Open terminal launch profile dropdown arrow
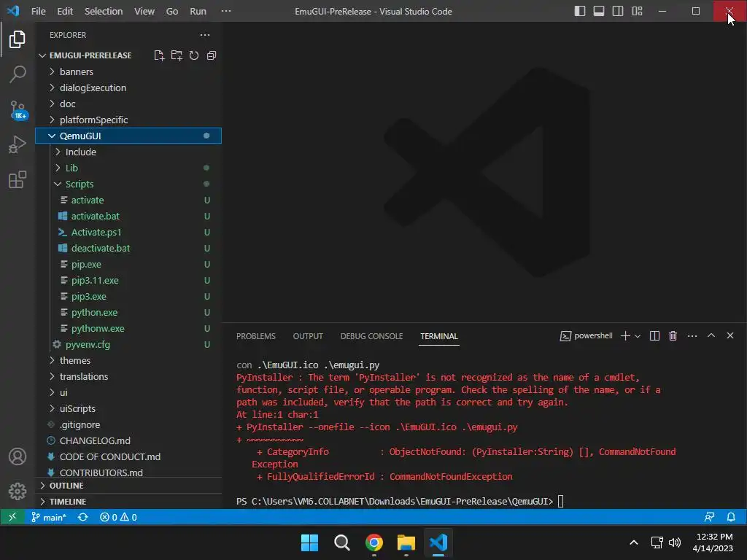Screen dimensions: 747x560 point(638,336)
